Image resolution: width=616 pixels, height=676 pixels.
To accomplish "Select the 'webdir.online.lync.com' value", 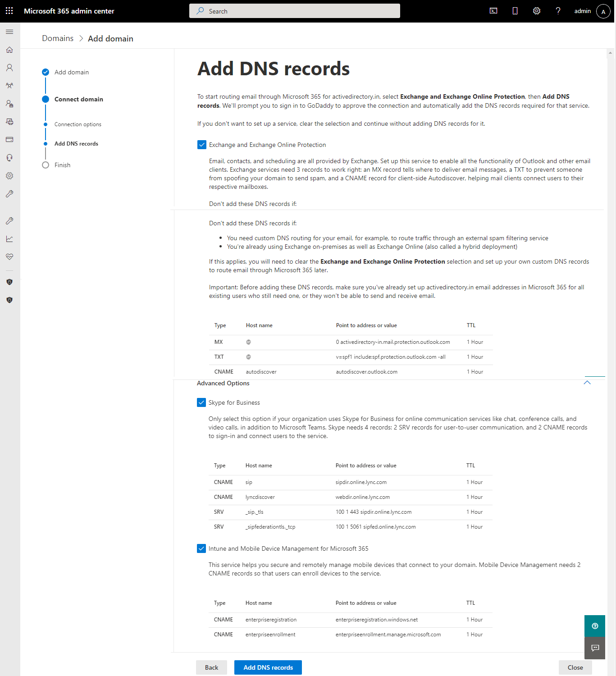I will pos(362,497).
